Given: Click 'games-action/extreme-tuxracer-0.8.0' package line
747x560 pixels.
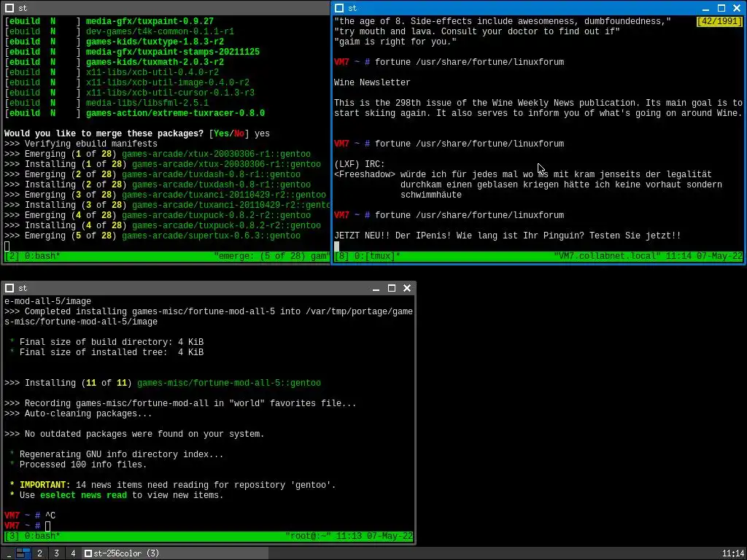Looking at the screenshot, I should [x=175, y=113].
